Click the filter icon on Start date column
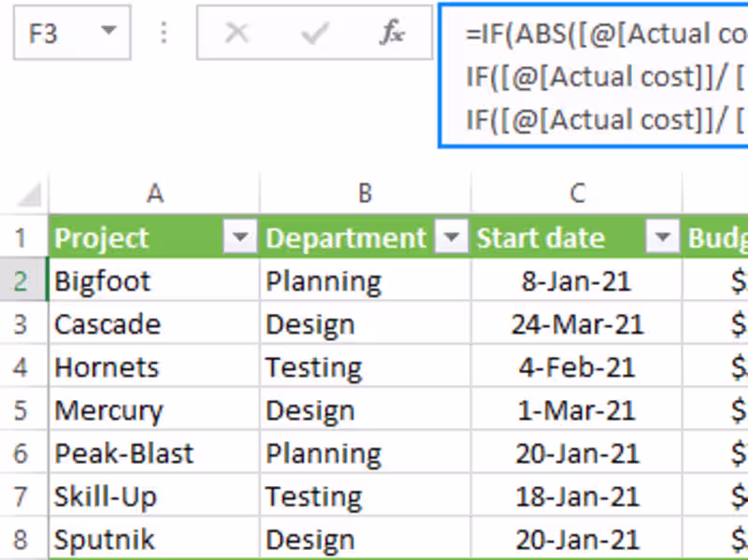 tap(664, 237)
